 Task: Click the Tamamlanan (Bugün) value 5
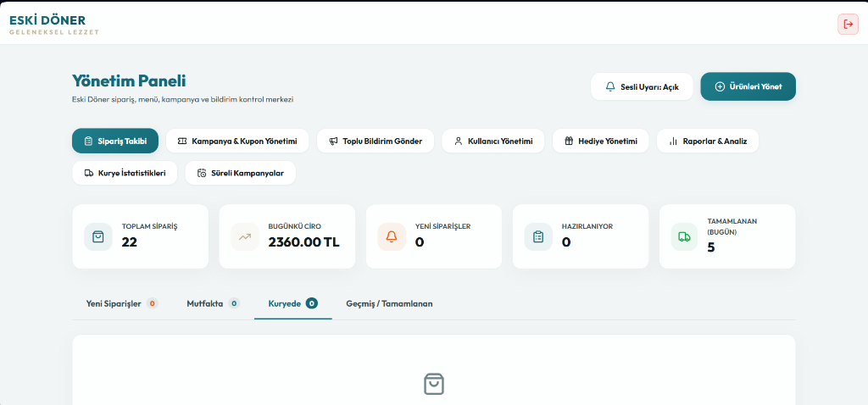pos(711,247)
